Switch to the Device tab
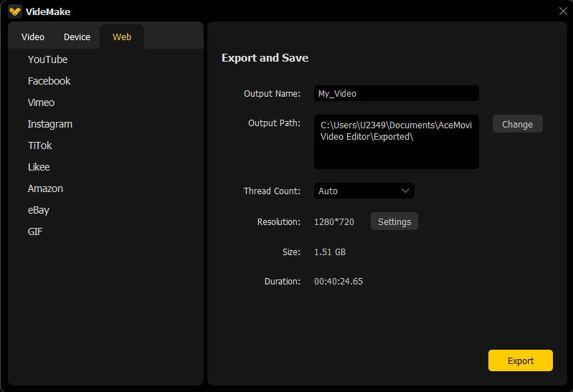Viewport: 573px width, 392px height. (x=77, y=37)
